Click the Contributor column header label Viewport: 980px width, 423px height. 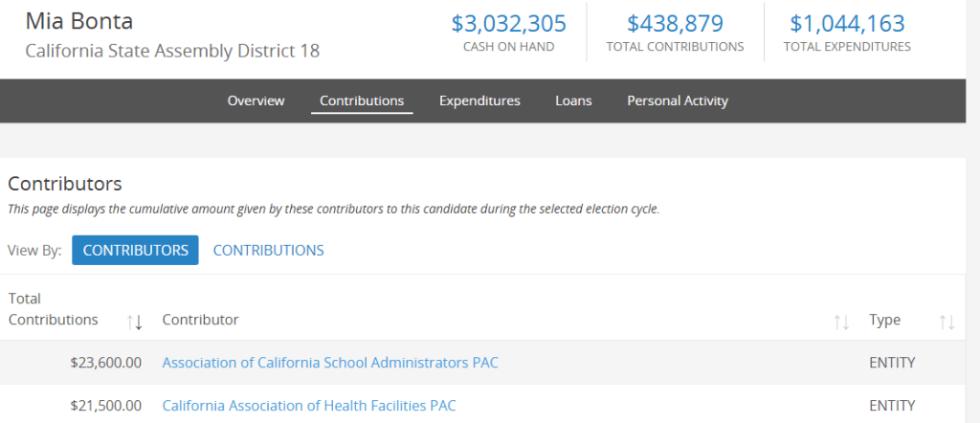tap(200, 320)
